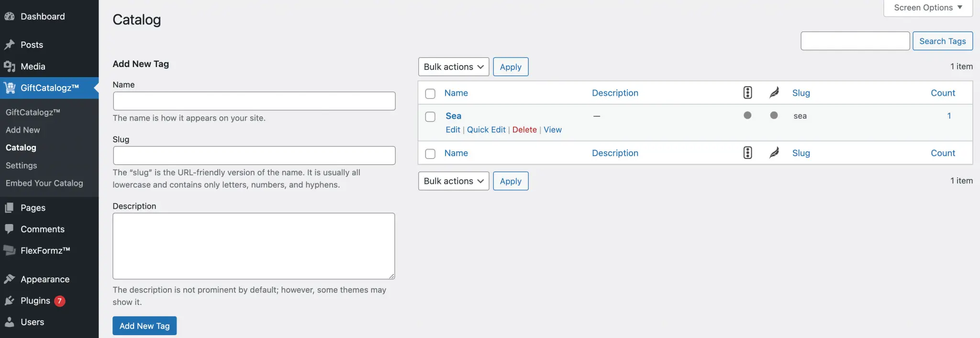Click the Dashboard gauge icon
This screenshot has width=980, height=338.
9,16
